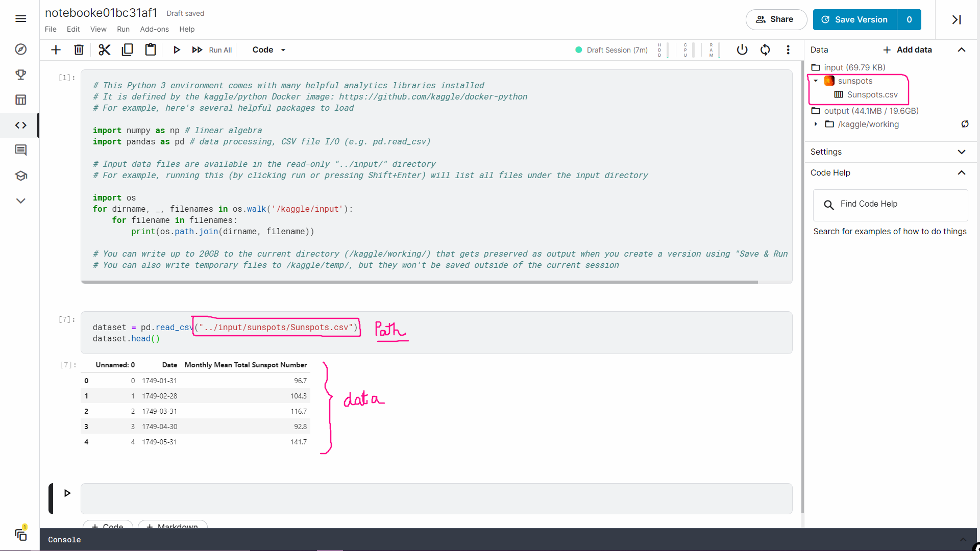Viewport: 980px width, 551px height.
Task: Open the Add-ons menu
Action: (x=154, y=29)
